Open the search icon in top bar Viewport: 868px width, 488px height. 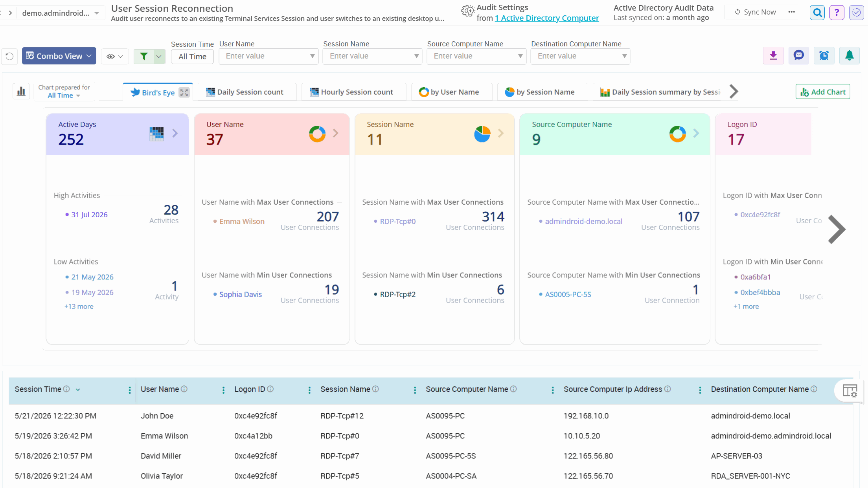coord(817,13)
